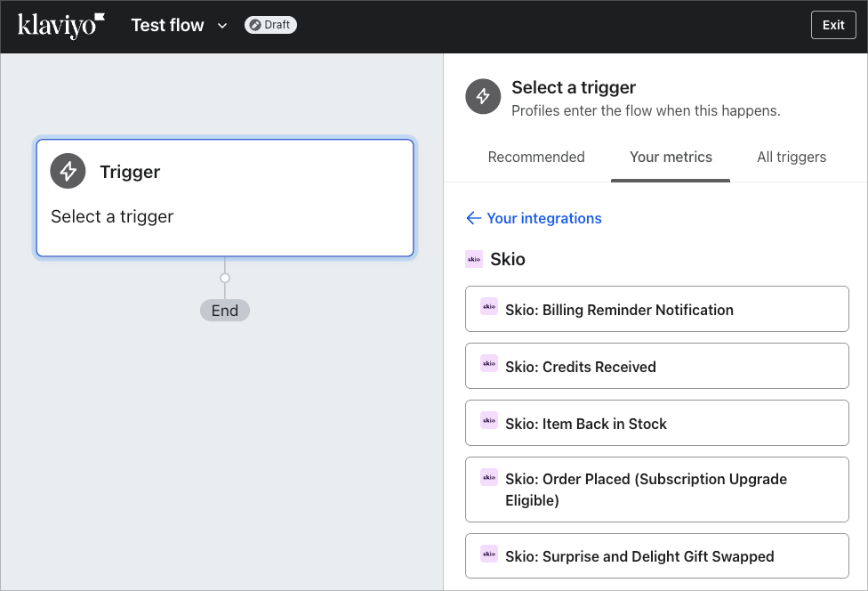Viewport: 868px width, 591px height.
Task: Click the Klaviyo logo
Action: point(61,25)
